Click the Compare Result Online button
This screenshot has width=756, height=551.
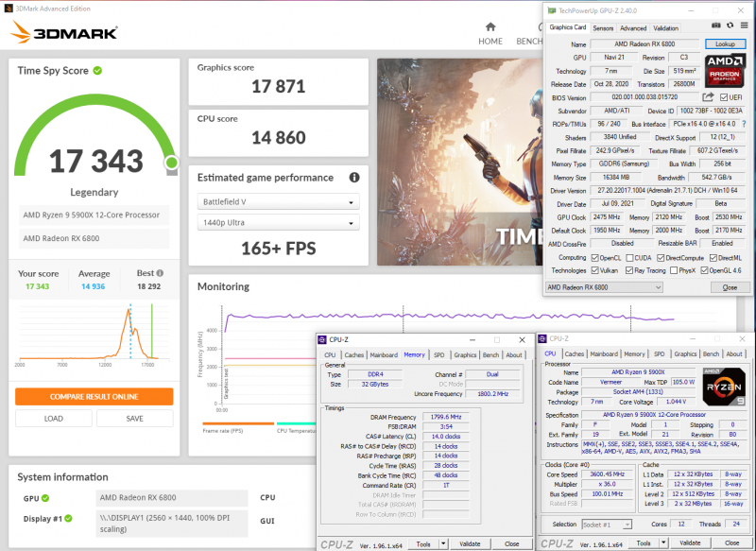pos(94,396)
